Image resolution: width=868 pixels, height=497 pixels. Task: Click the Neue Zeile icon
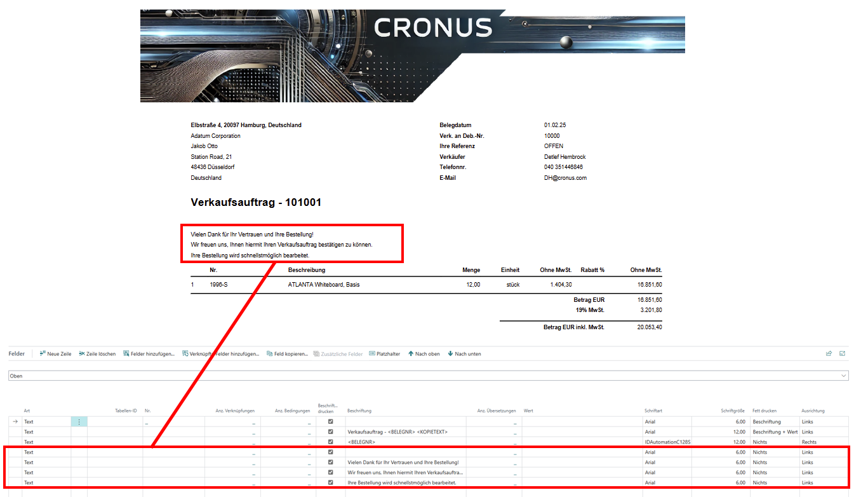pos(43,353)
